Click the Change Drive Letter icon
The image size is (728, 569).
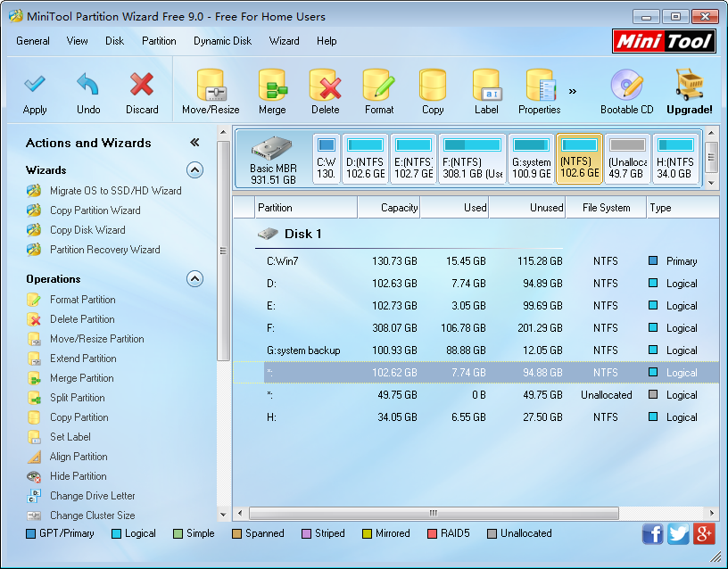click(34, 496)
